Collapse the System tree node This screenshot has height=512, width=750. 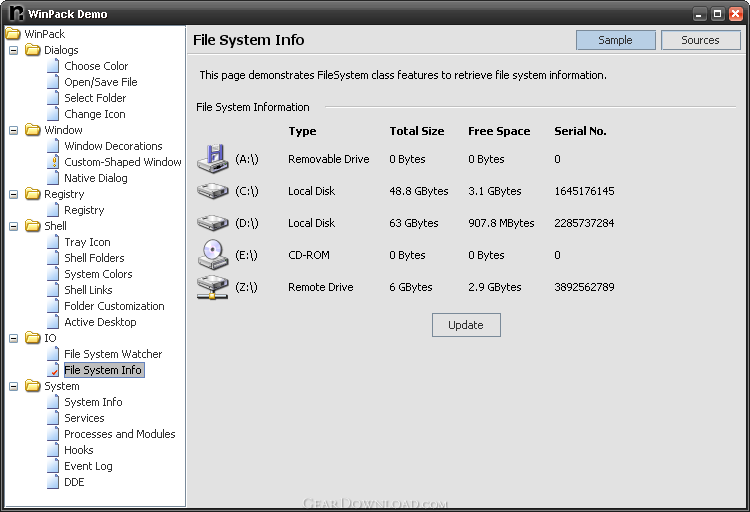pos(13,386)
